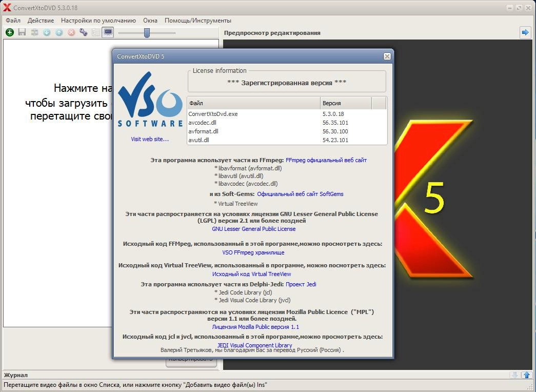
Task: Open the Исходный код Virtual TreeView link
Action: [x=252, y=274]
